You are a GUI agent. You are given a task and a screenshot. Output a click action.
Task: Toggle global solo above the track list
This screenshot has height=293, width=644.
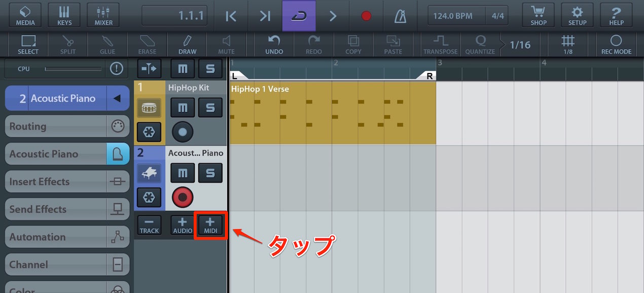[210, 68]
